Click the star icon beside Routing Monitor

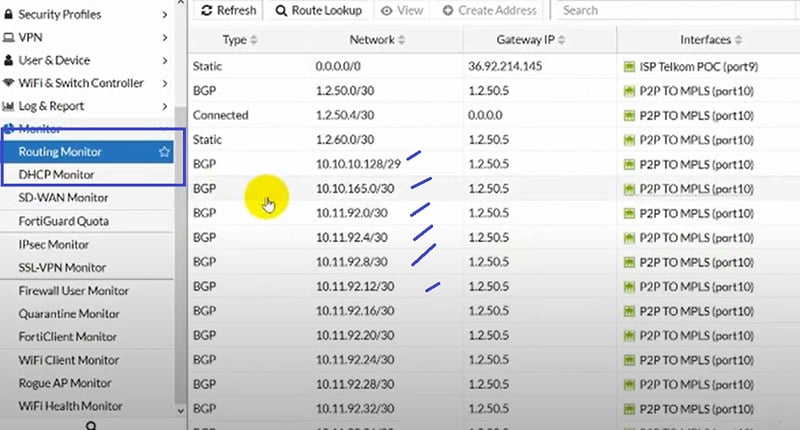(165, 152)
